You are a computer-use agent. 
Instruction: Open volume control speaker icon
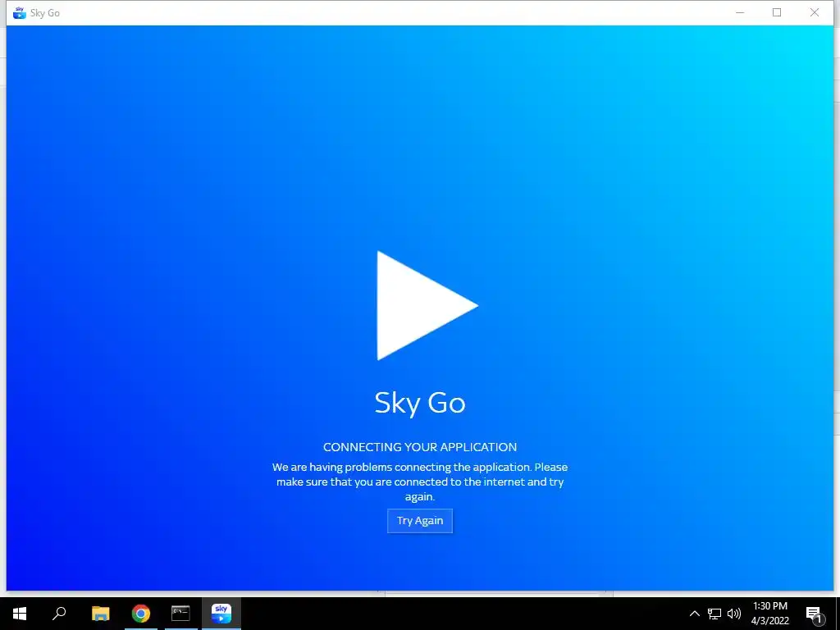pos(734,614)
